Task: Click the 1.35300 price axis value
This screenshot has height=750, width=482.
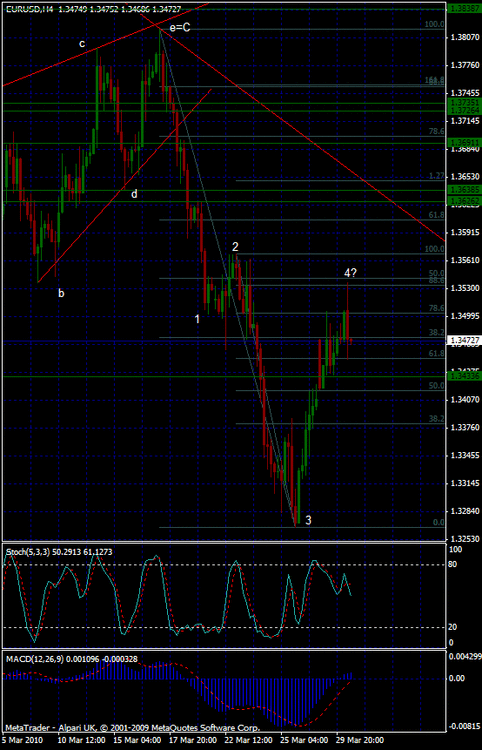Action: coord(465,289)
